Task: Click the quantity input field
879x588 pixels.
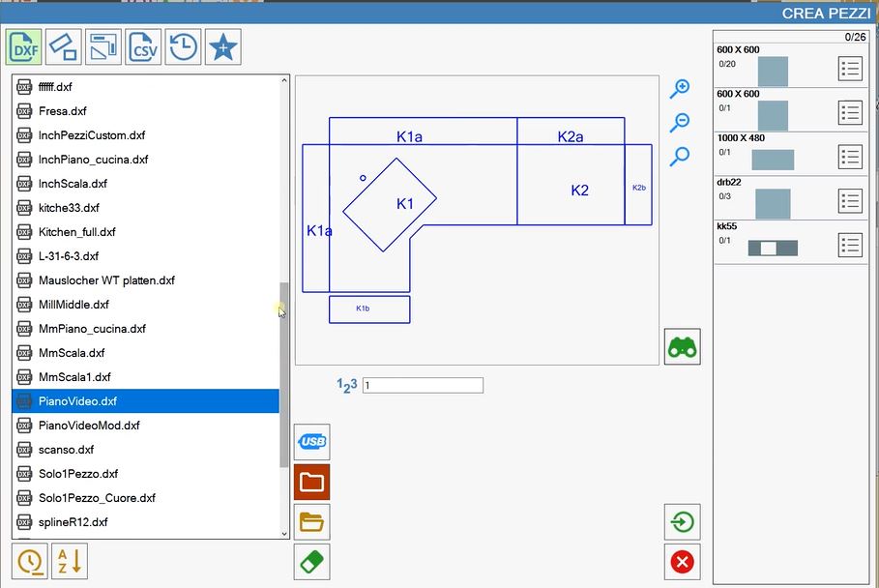Action: pyautogui.click(x=423, y=385)
